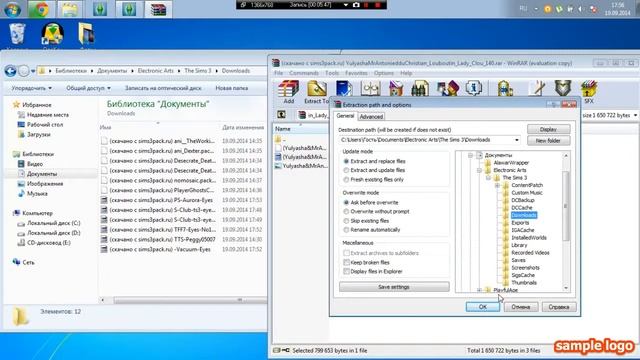
Task: Open the Windows Start orb
Action: pyautogui.click(x=12, y=9)
